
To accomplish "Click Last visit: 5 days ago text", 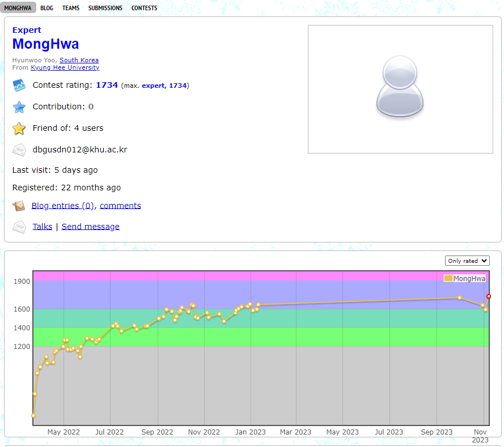I will 55,170.
